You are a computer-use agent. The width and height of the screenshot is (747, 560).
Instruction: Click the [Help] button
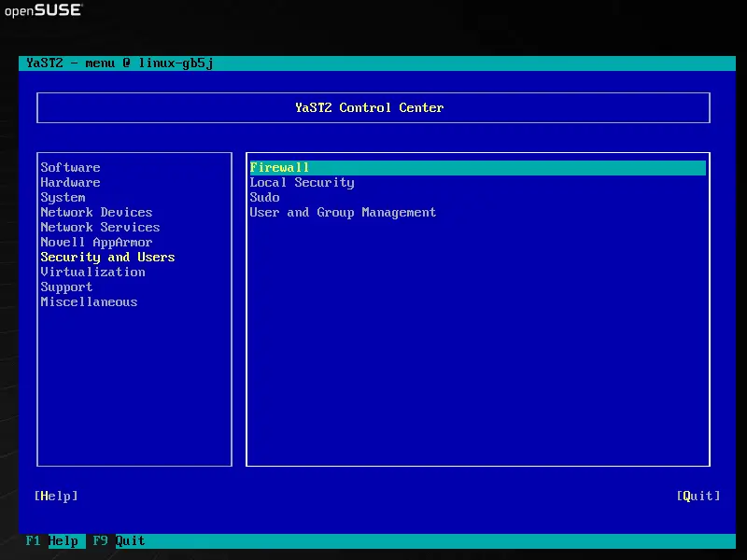(56, 497)
